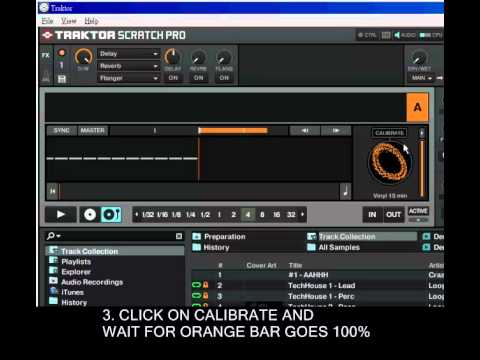This screenshot has height=360, width=480.
Task: Open the View menu
Action: (68, 21)
